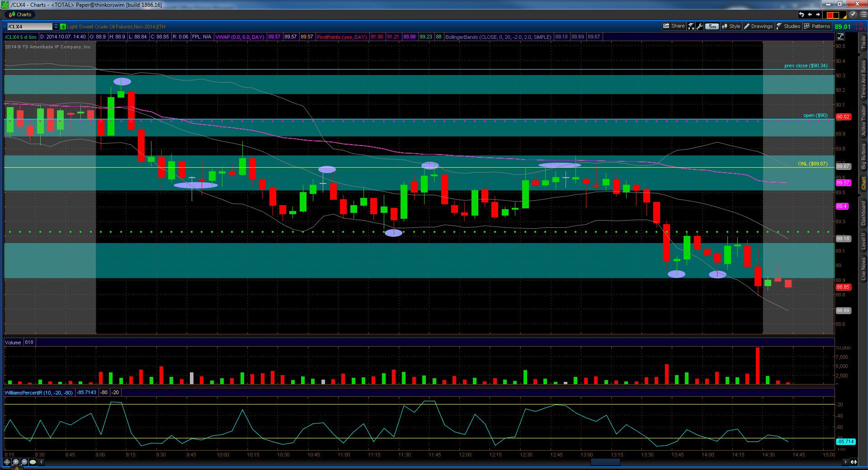Click the undo curved arrow
The width and height of the screenshot is (868, 470).
click(802, 15)
